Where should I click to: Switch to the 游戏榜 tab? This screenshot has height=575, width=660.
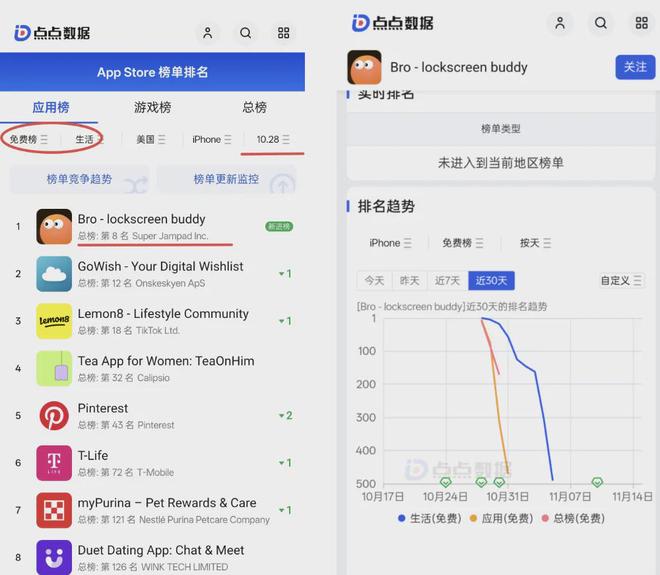[x=152, y=107]
